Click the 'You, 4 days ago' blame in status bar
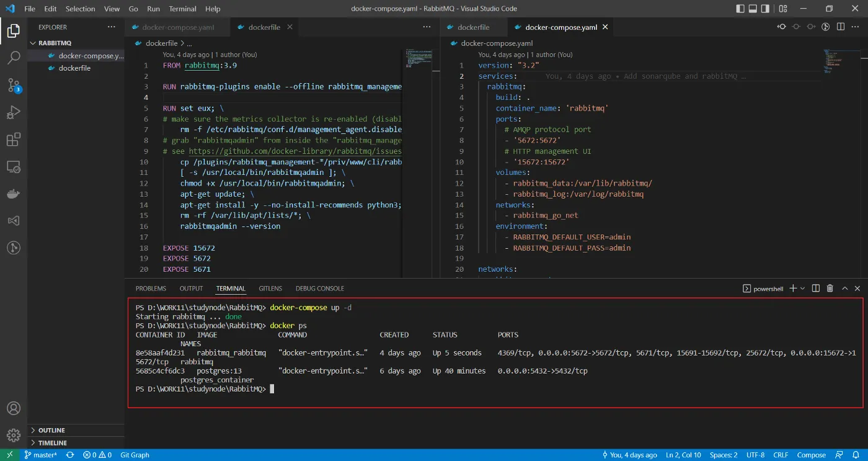The width and height of the screenshot is (868, 461). click(x=629, y=455)
